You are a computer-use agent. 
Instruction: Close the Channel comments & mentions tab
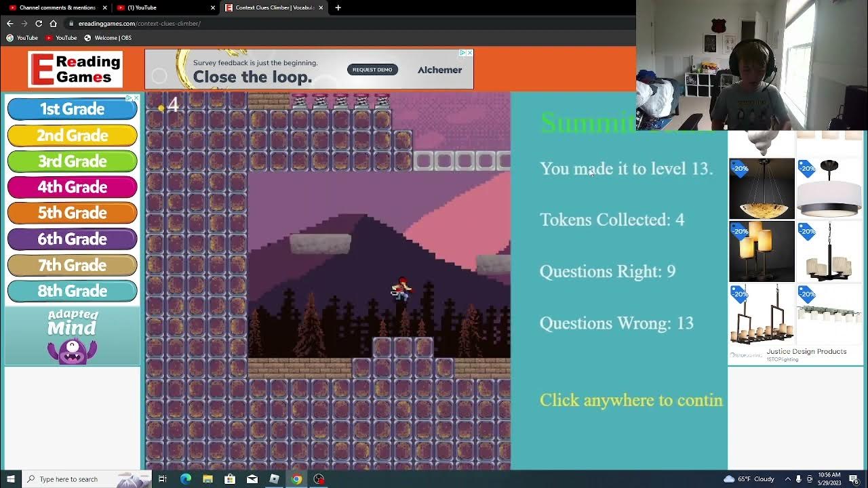tap(104, 7)
